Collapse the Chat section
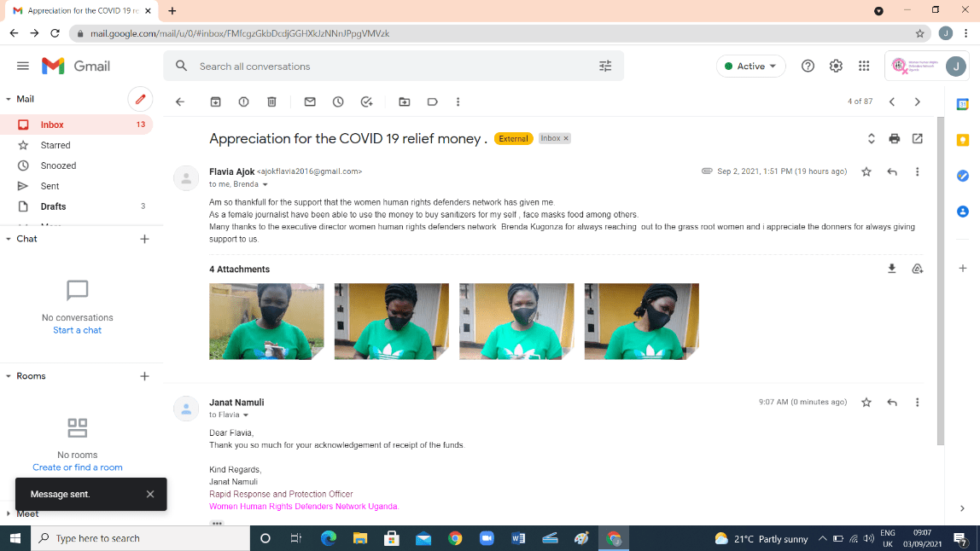Screen dimensions: 980x551 [x=9, y=240]
